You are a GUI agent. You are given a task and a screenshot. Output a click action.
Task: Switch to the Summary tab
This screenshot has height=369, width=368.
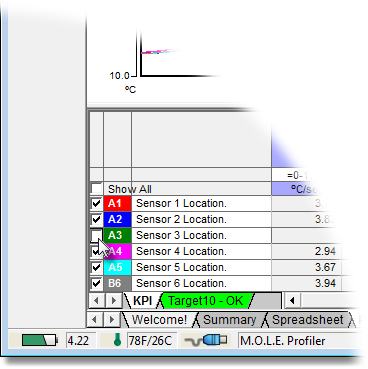coord(230,320)
